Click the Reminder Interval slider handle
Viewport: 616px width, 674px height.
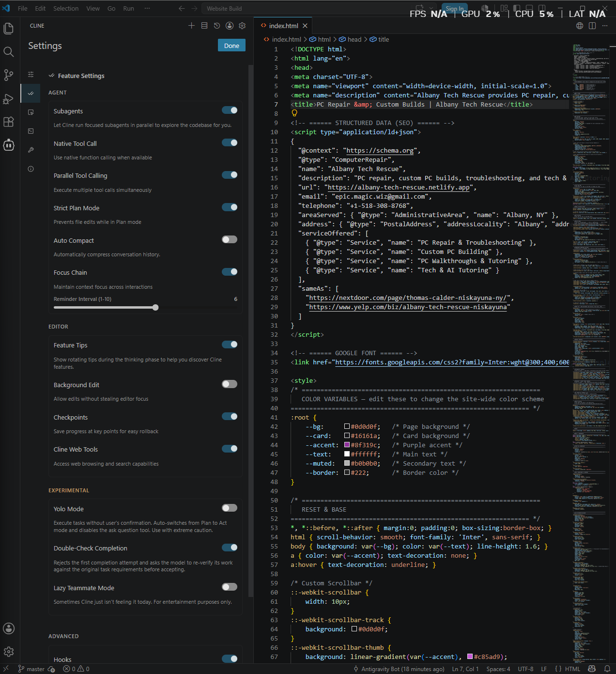click(x=155, y=307)
